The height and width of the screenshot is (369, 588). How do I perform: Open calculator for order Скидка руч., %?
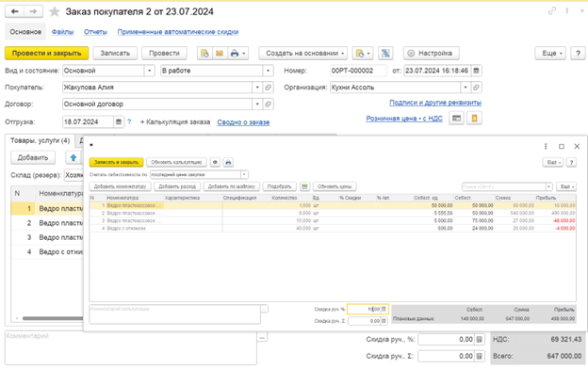[x=480, y=340]
